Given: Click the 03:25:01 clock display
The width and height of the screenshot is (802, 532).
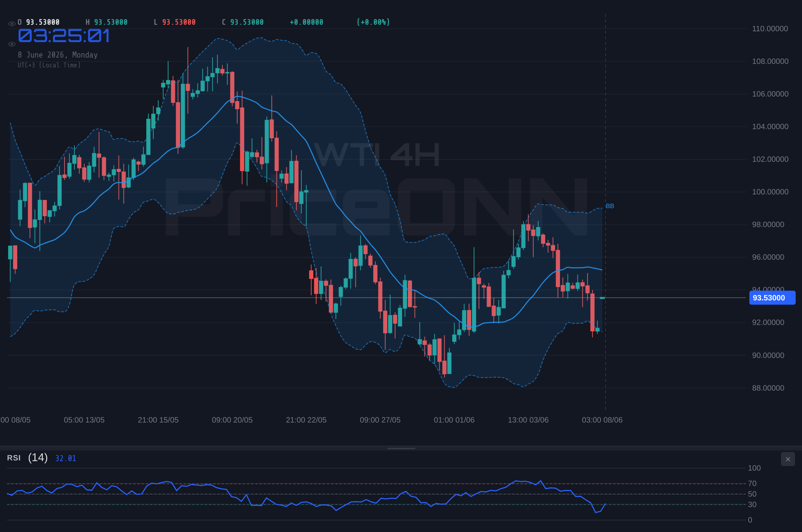Looking at the screenshot, I should point(64,36).
